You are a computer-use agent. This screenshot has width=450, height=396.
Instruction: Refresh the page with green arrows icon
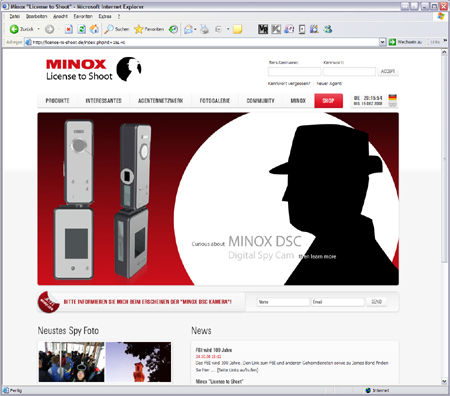(82, 29)
